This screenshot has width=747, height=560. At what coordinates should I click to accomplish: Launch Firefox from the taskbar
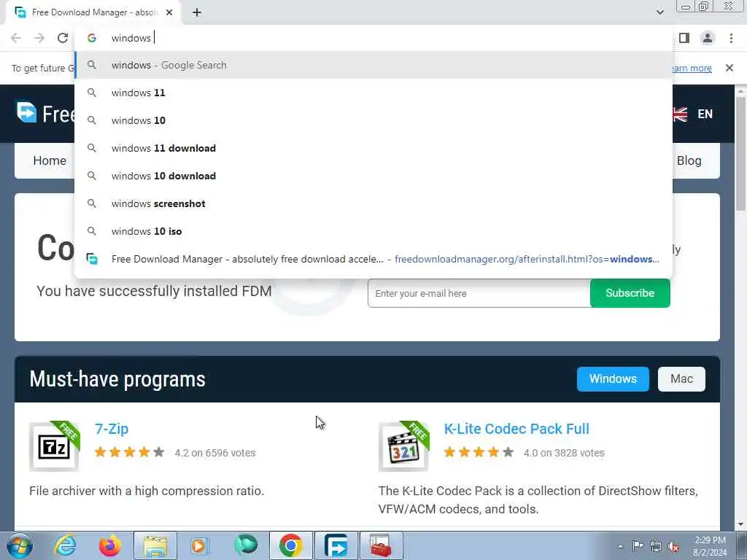click(109, 545)
